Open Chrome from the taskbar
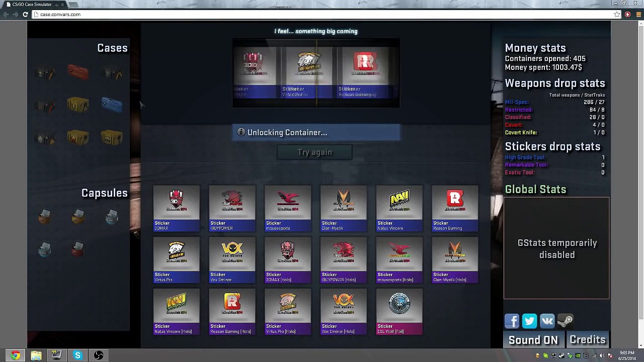 (16, 355)
